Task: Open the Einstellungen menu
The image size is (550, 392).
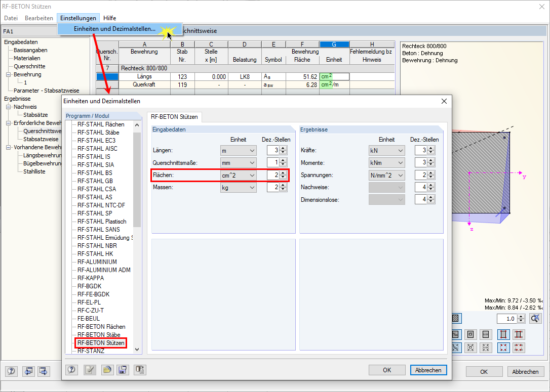Action: (x=78, y=18)
